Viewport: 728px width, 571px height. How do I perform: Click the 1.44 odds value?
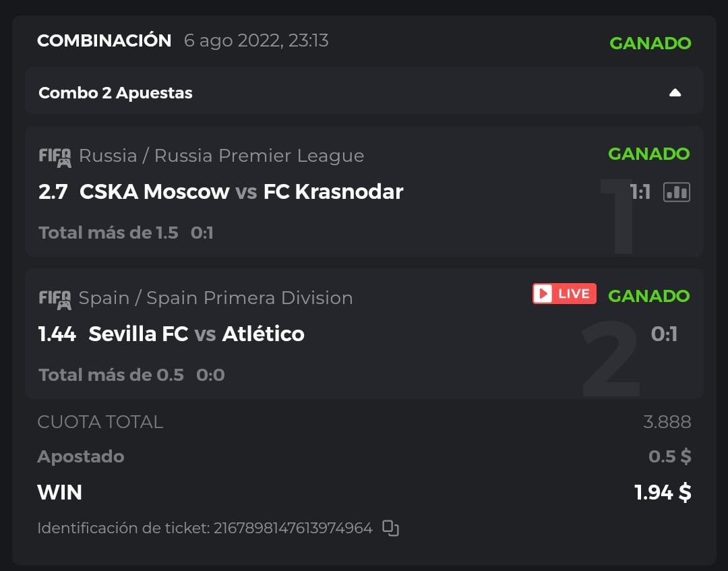[57, 334]
